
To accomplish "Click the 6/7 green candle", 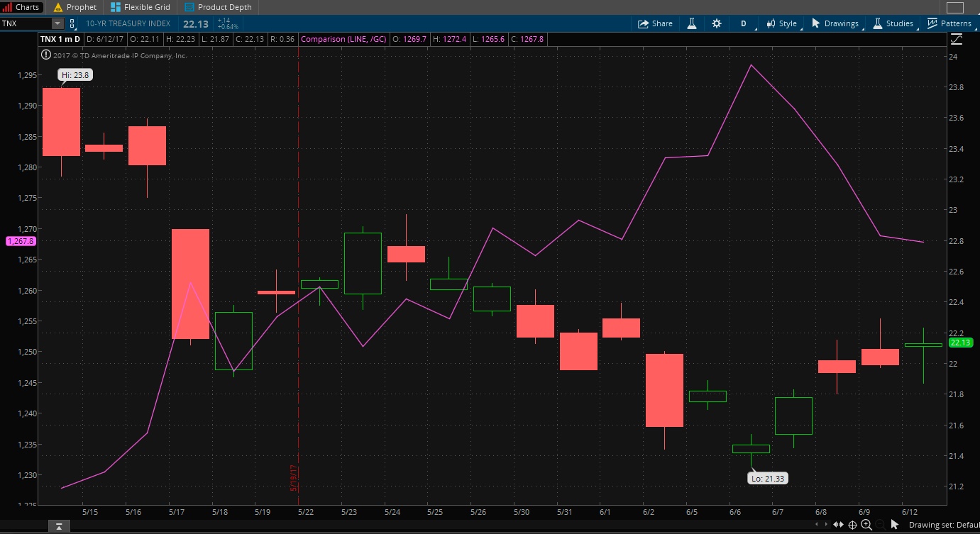I will click(793, 416).
